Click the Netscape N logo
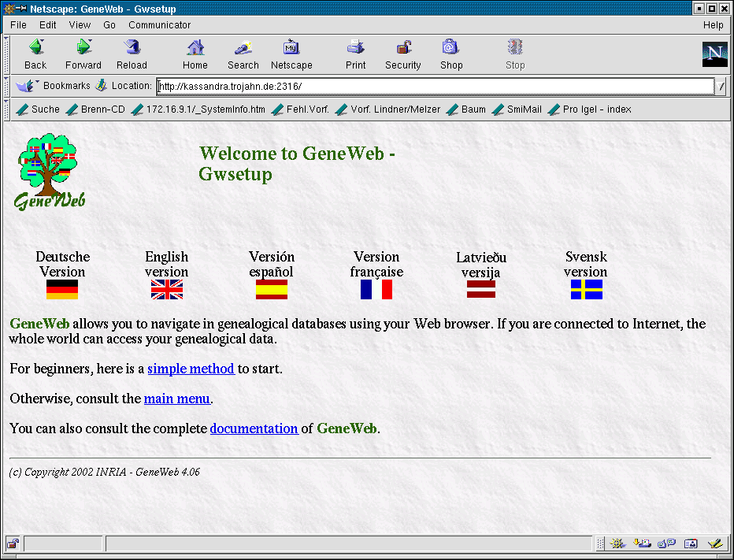 point(715,54)
